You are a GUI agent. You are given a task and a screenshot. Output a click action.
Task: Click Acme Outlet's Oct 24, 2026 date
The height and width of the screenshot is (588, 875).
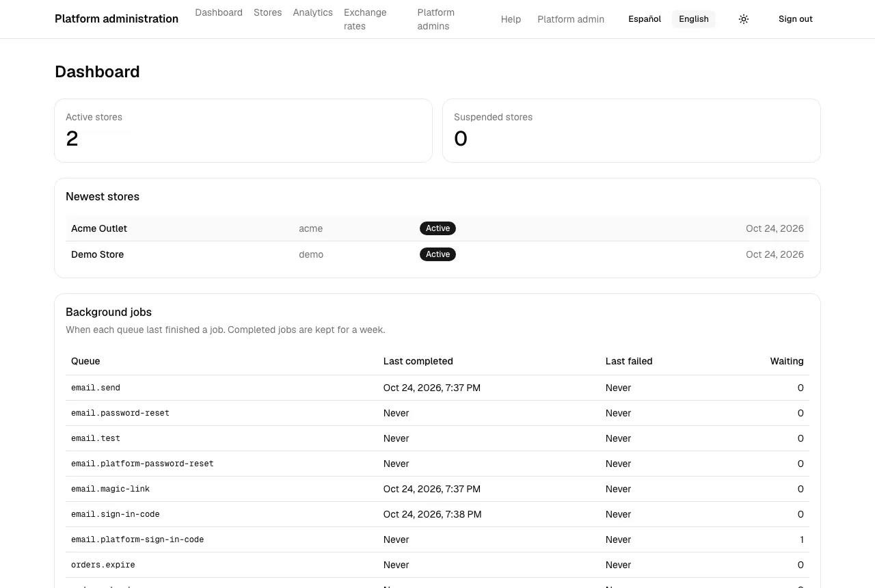point(775,228)
